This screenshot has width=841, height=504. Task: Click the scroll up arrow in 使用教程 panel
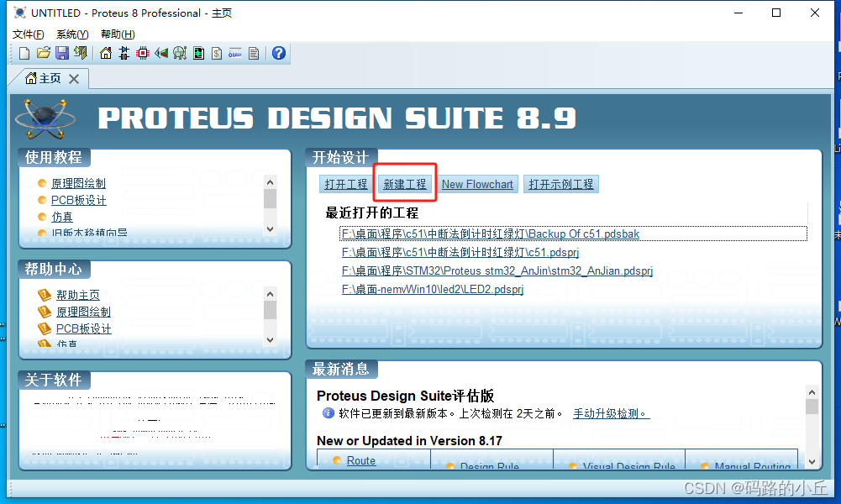[271, 182]
